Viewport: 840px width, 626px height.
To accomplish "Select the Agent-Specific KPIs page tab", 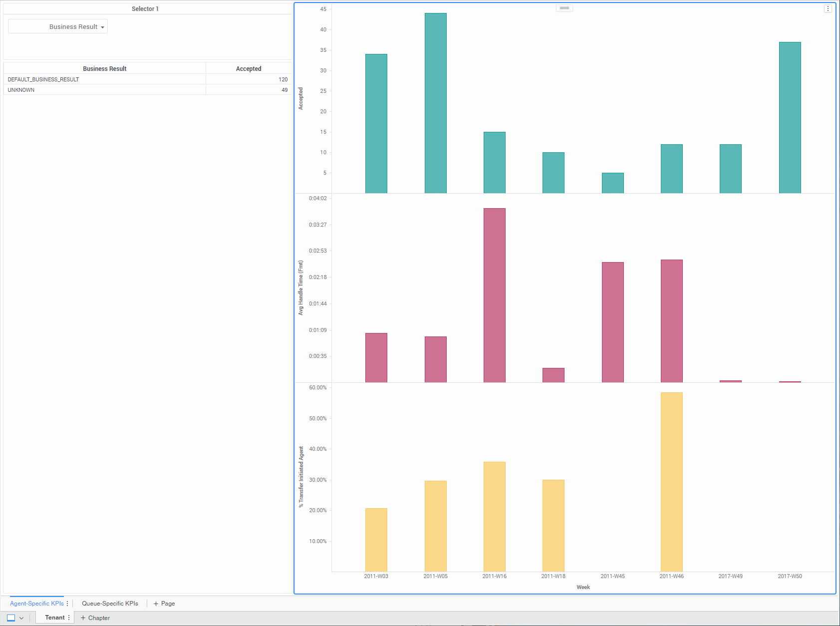I will point(36,604).
